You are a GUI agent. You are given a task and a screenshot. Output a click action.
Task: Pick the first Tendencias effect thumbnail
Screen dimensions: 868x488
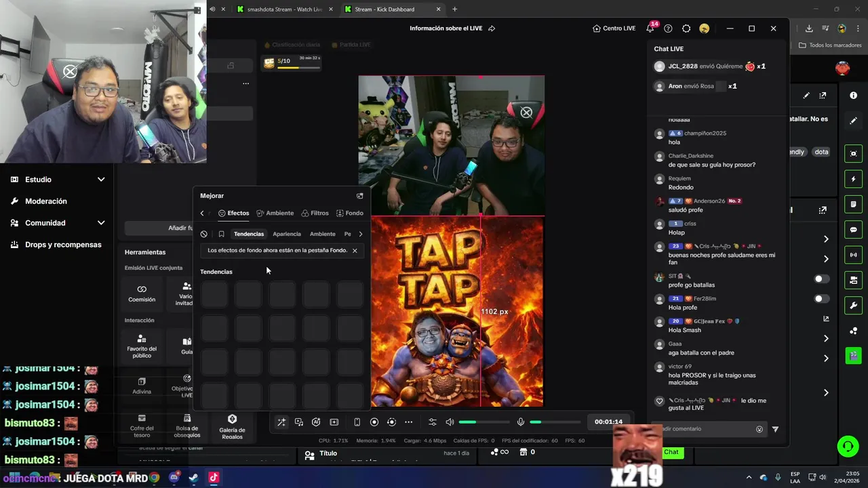pos(214,295)
